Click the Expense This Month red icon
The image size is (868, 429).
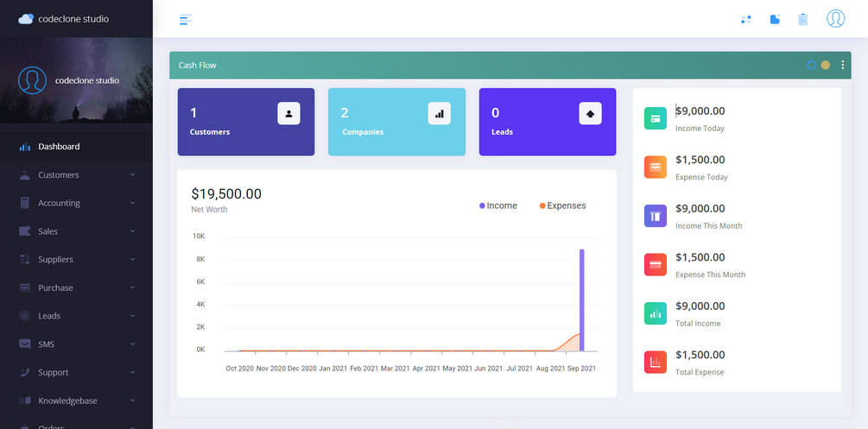(656, 265)
